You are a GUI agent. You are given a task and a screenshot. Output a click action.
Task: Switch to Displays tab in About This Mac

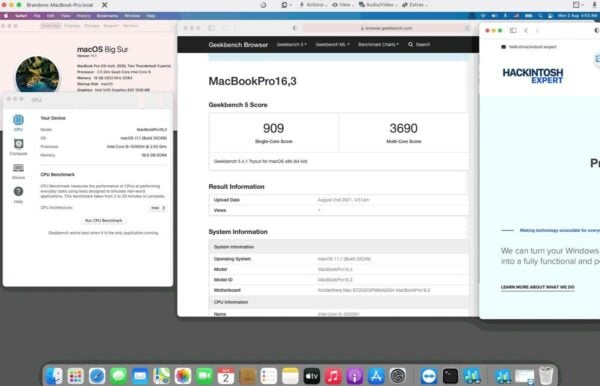72,26
